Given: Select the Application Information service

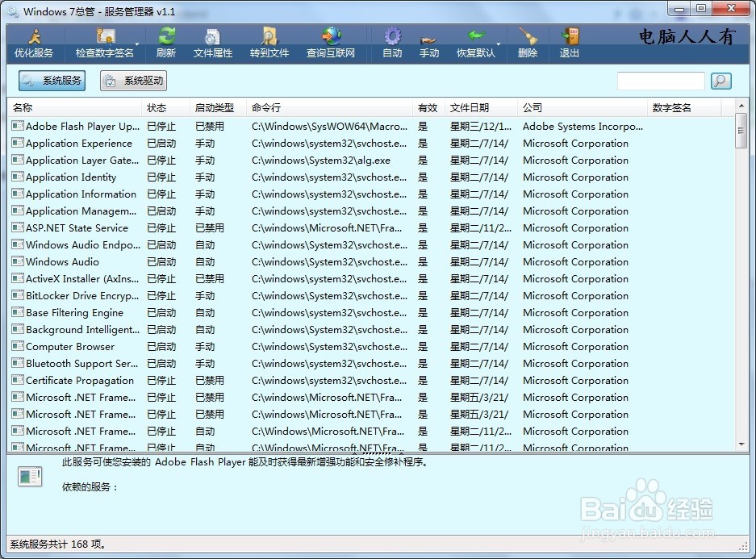Looking at the screenshot, I should pyautogui.click(x=371, y=194).
